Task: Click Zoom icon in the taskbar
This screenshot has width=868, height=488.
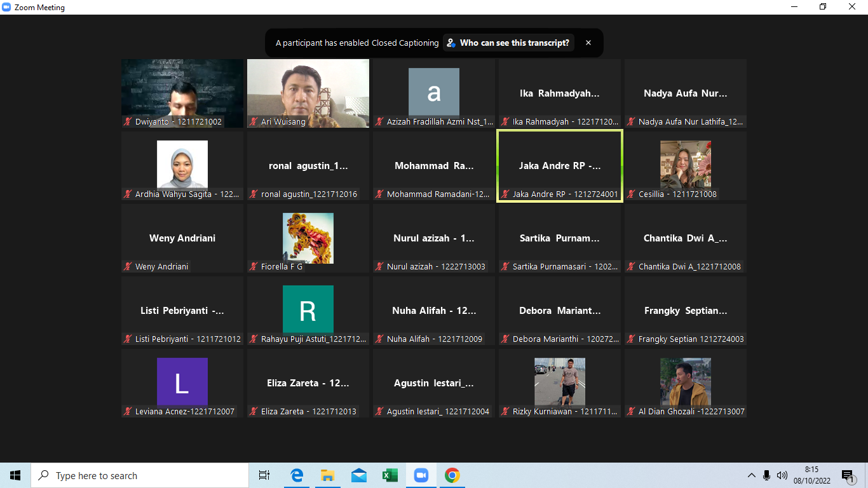Action: pos(421,475)
